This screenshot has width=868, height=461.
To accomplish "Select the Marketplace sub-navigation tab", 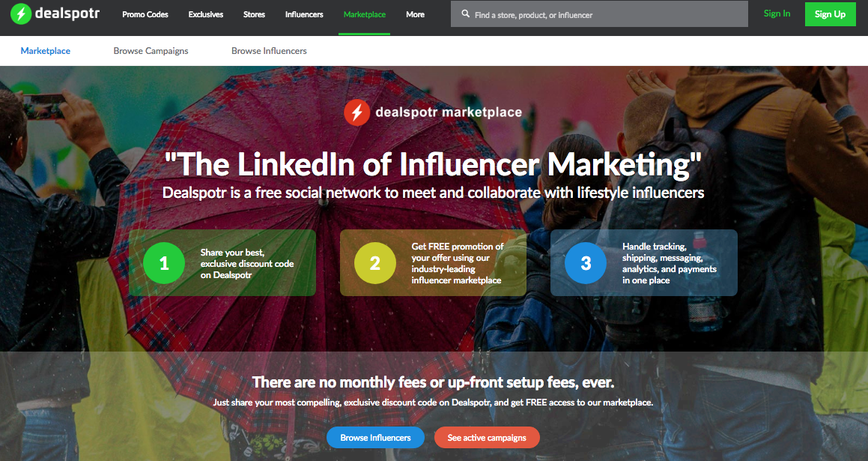I will [x=46, y=50].
